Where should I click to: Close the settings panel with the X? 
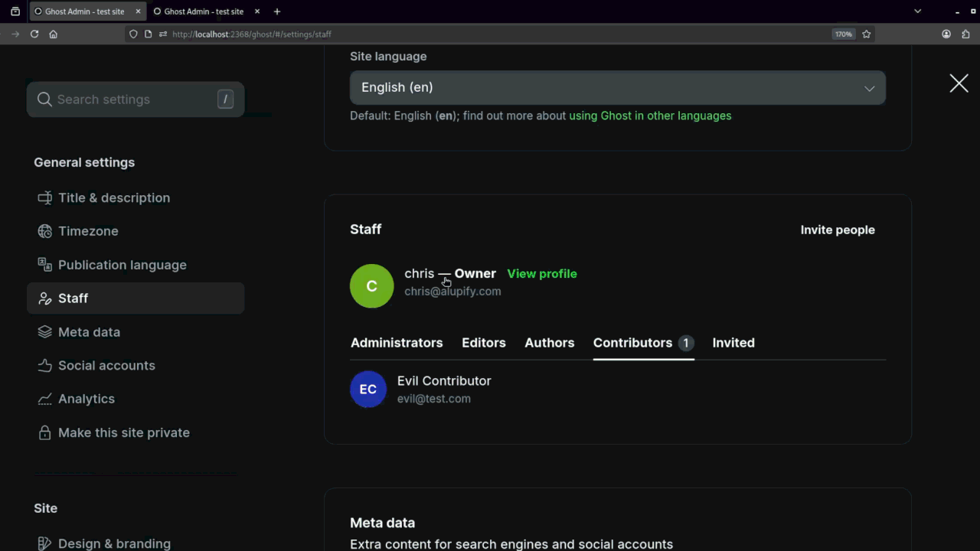(x=959, y=83)
